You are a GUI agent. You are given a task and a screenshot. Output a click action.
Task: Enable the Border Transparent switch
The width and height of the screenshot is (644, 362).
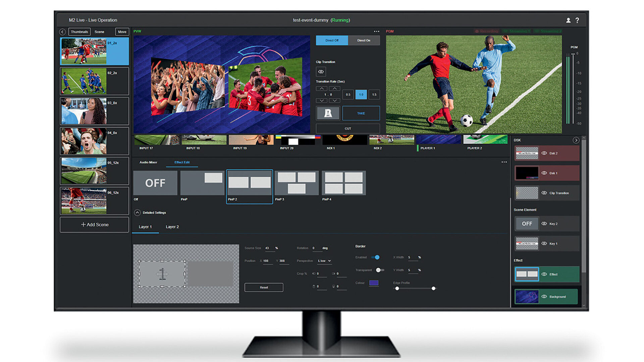point(380,270)
